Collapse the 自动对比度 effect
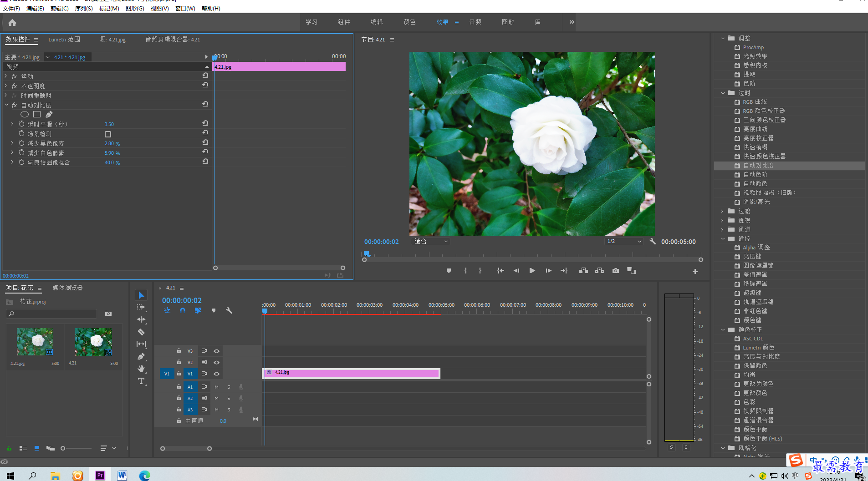The image size is (868, 481). tap(6, 105)
